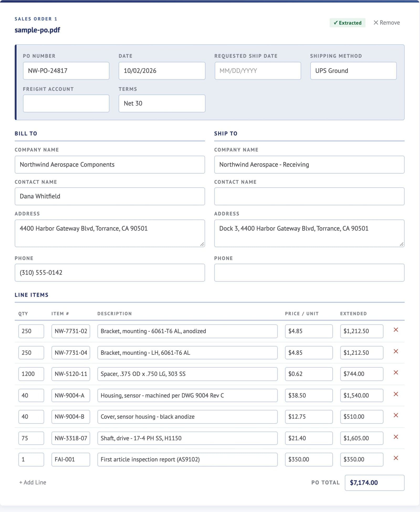Image resolution: width=420 pixels, height=512 pixels.
Task: Edit Bill To contact name Dana Whitfield
Action: tap(110, 196)
